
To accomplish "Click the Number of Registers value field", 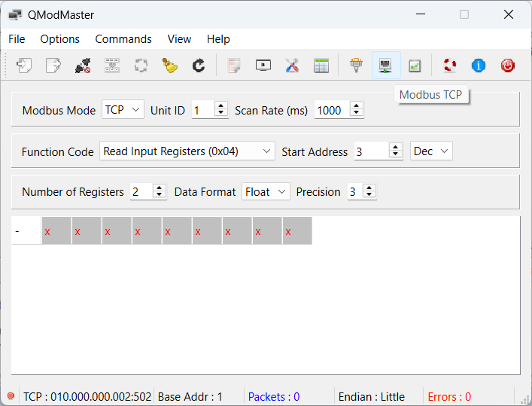I will tap(141, 191).
